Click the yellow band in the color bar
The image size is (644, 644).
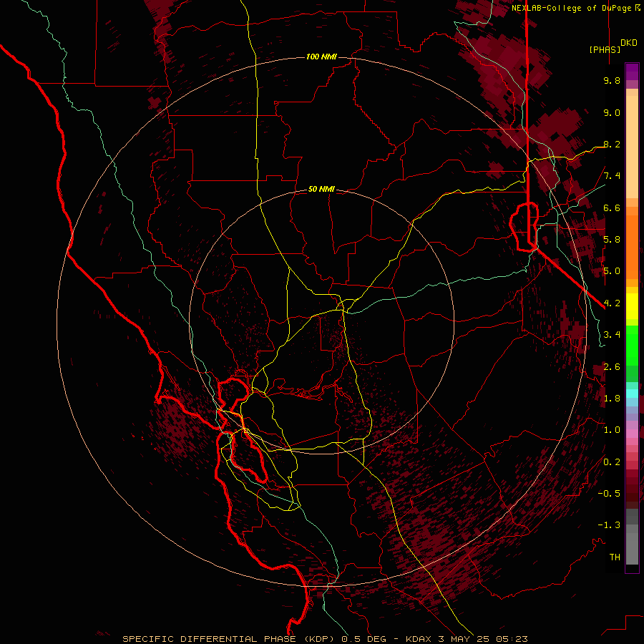click(632, 306)
